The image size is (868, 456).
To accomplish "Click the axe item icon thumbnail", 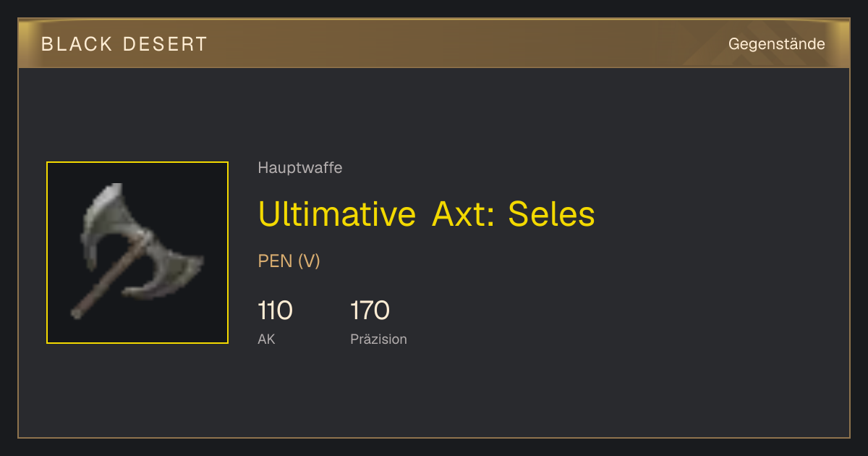I will [x=137, y=253].
